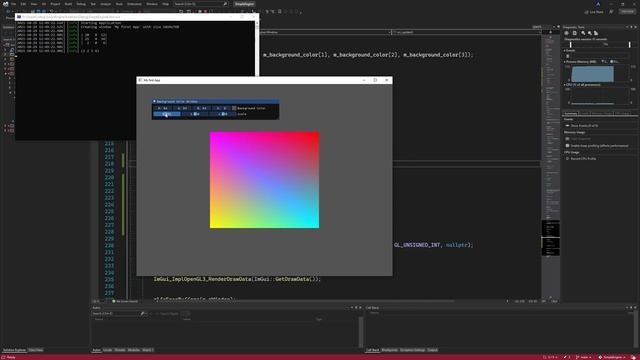The height and width of the screenshot is (360, 640).
Task: Open the Git menu
Action: coord(44,4)
